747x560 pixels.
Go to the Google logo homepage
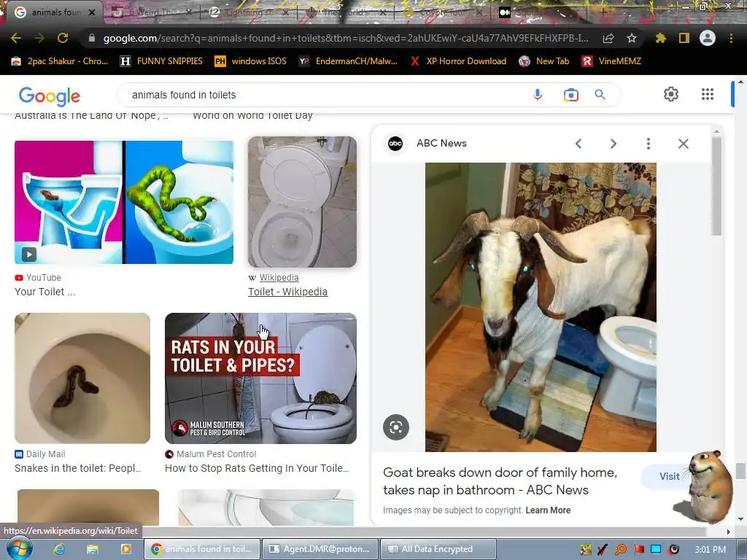point(50,96)
